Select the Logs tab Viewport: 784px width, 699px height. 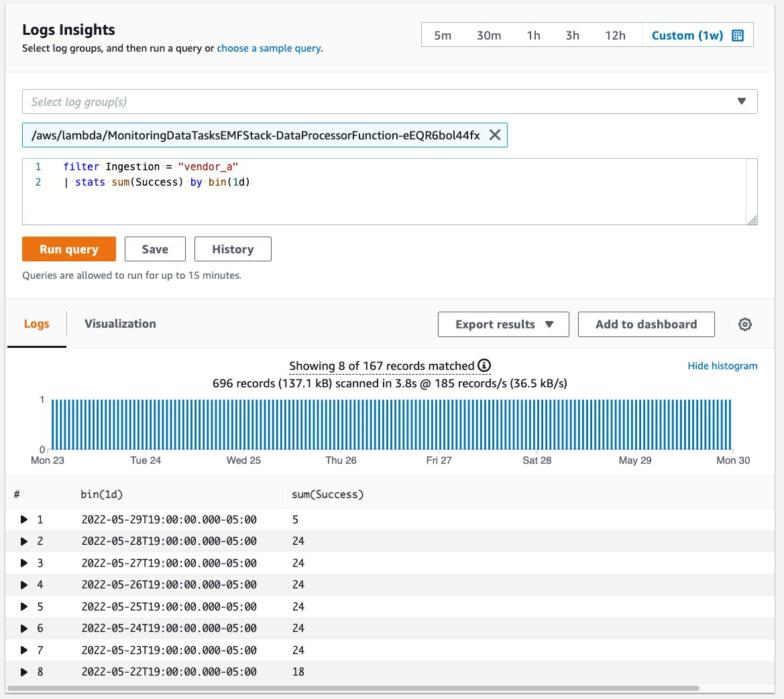pyautogui.click(x=37, y=324)
